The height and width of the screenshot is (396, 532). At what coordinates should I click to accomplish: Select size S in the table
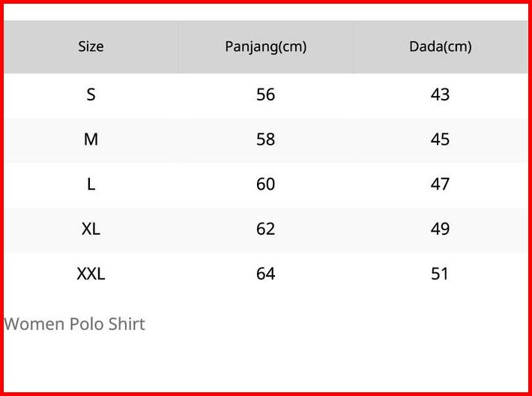tap(91, 94)
